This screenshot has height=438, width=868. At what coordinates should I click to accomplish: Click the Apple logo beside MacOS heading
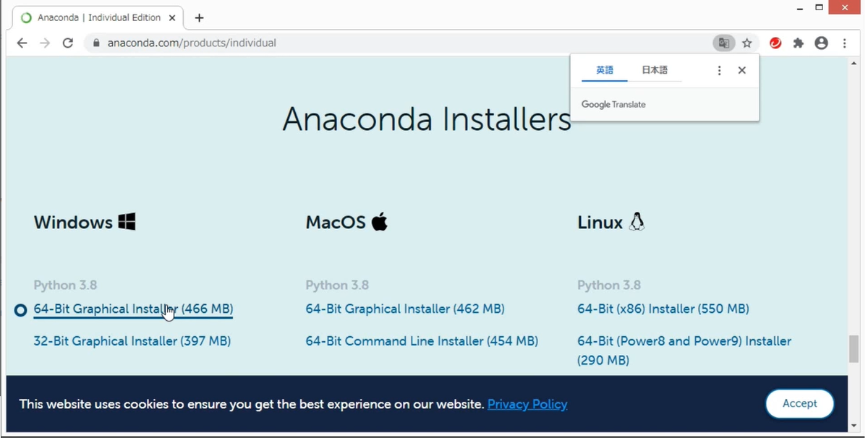pos(380,222)
